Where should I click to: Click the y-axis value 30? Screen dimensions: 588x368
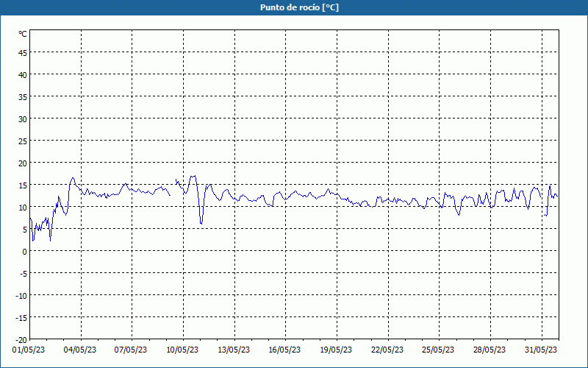click(23, 119)
